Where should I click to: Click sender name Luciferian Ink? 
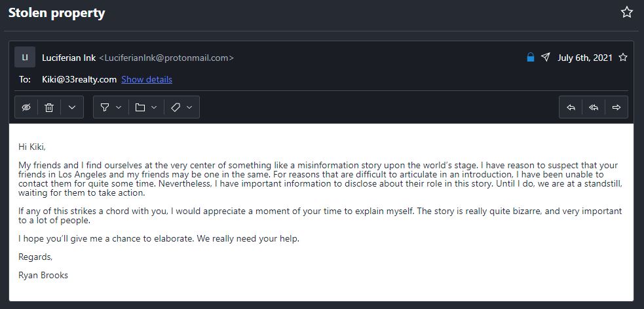[x=68, y=58]
